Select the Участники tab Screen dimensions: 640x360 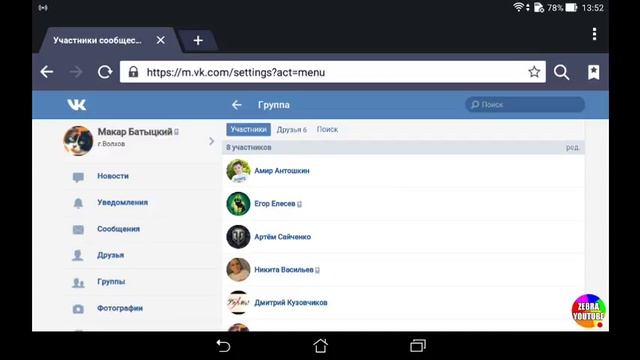pos(248,129)
